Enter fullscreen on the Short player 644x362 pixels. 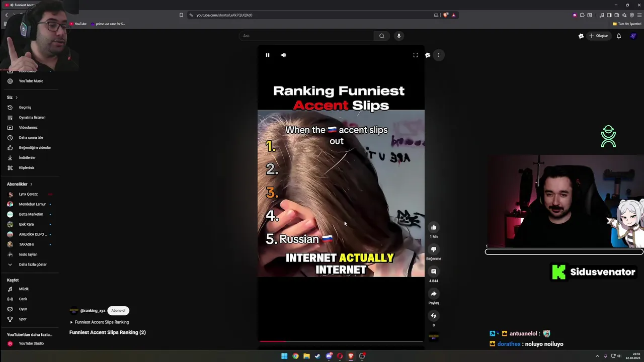coord(416,55)
